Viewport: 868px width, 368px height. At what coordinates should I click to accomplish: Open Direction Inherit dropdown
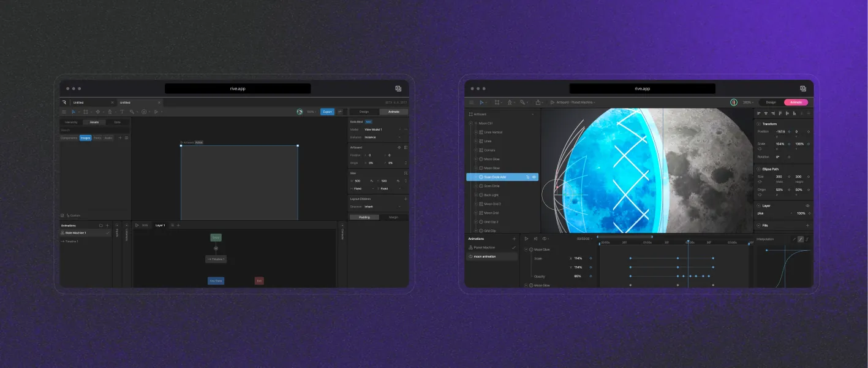point(383,207)
